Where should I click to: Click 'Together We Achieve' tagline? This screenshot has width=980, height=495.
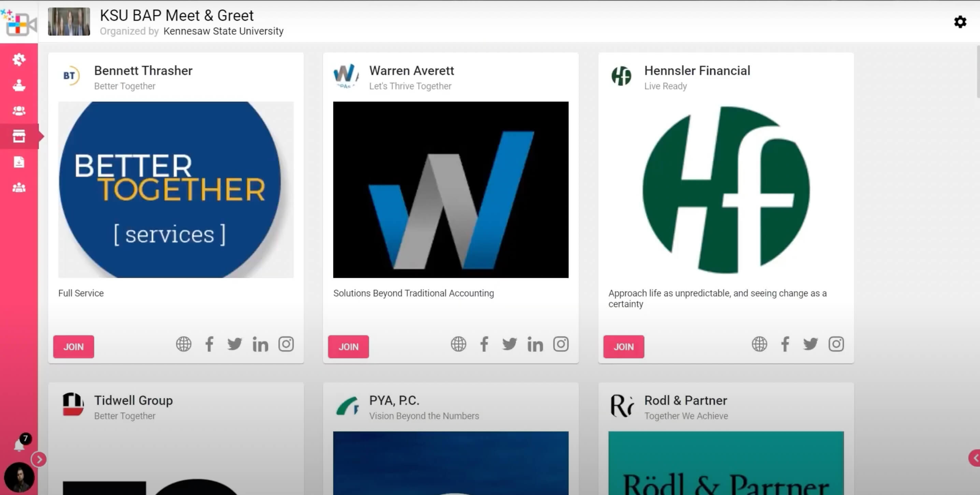tap(686, 416)
